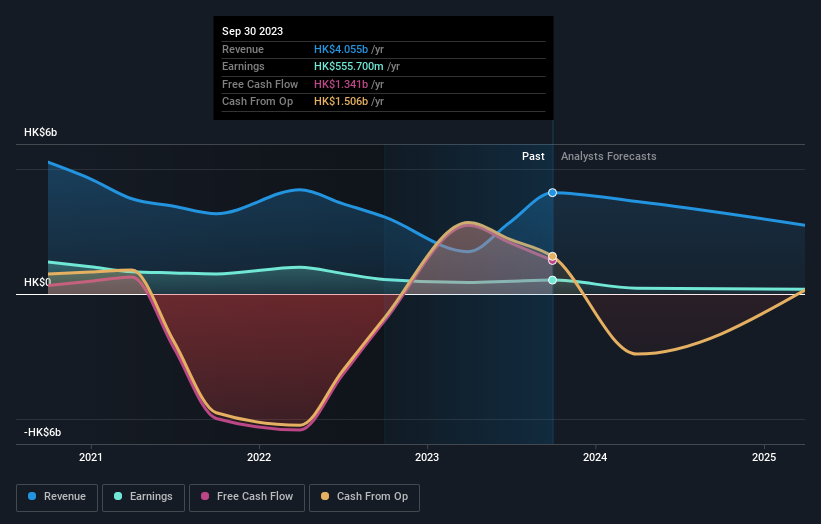The width and height of the screenshot is (821, 524).
Task: Toggle the Cash From Op legend button
Action: [364, 497]
